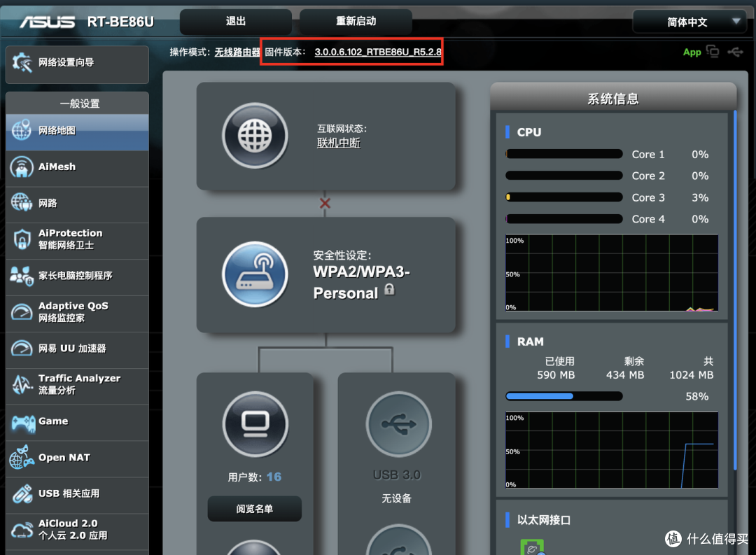This screenshot has height=555, width=756.
Task: Click parental controls family icon
Action: pos(22,276)
